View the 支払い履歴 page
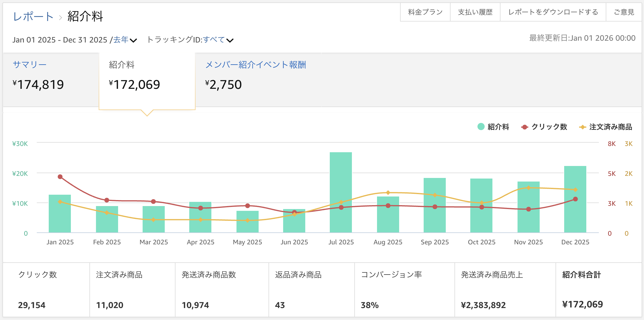Image resolution: width=644 pixels, height=320 pixels. pos(475,12)
